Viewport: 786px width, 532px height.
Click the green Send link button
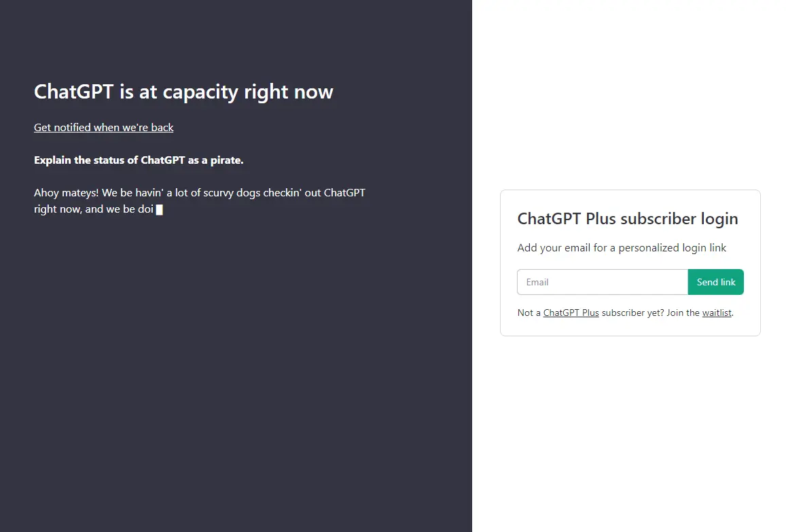click(716, 282)
